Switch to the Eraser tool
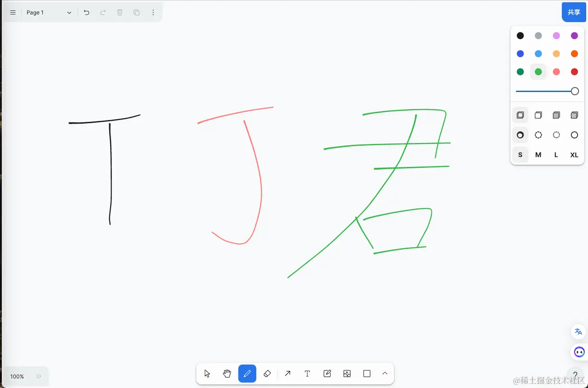Screen dimensions: 588x388 pos(267,373)
